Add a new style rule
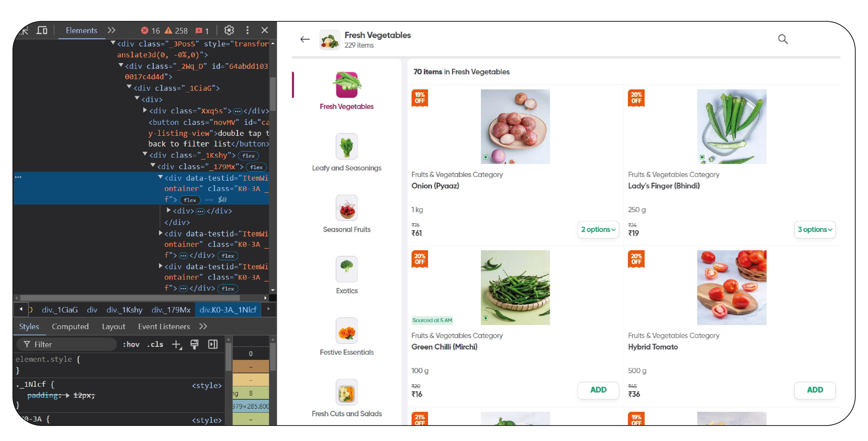868x441 pixels. (x=176, y=344)
